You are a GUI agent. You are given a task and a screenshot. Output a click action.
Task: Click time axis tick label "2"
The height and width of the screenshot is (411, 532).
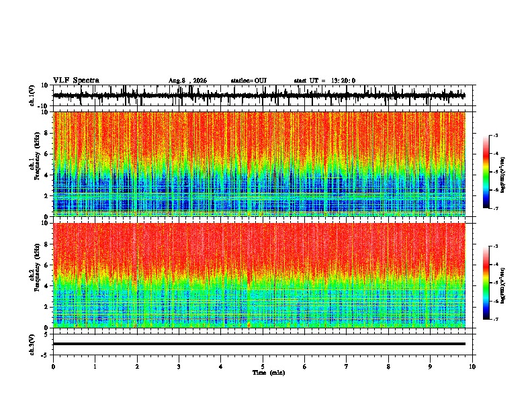[x=137, y=367]
